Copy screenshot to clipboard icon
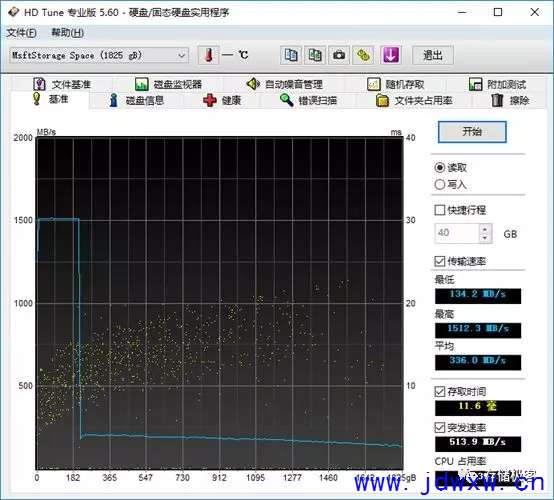 [x=315, y=55]
